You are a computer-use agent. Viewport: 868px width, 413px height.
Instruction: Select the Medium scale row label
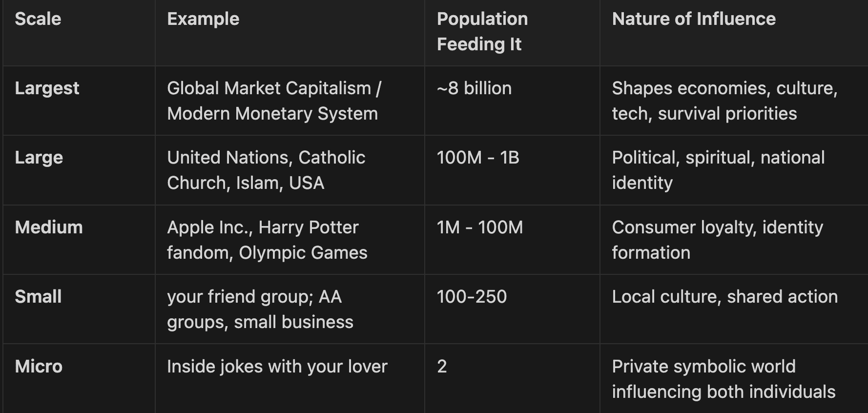click(49, 227)
